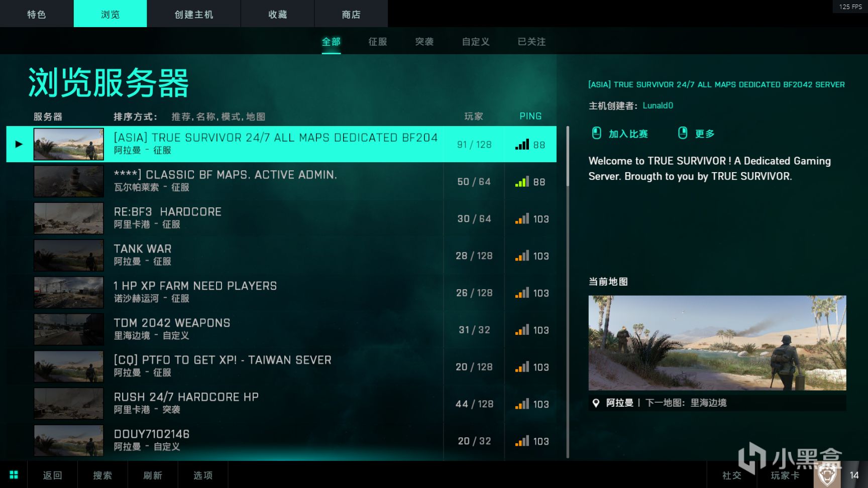Show 已关注 servers

click(532, 42)
